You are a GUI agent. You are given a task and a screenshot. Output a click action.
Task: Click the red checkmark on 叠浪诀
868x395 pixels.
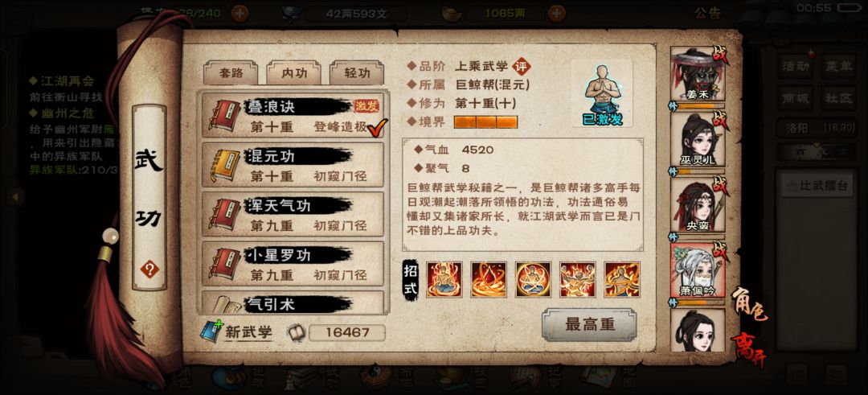pyautogui.click(x=377, y=127)
